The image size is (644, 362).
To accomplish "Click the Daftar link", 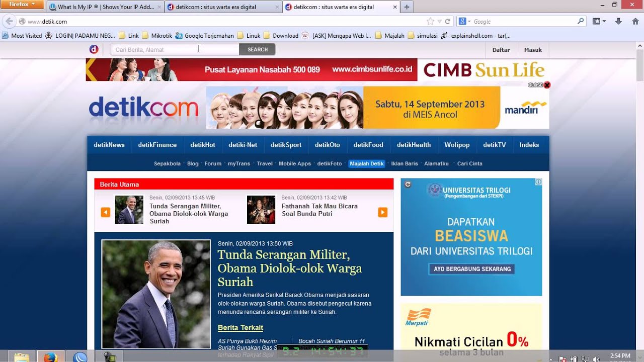I will point(501,50).
